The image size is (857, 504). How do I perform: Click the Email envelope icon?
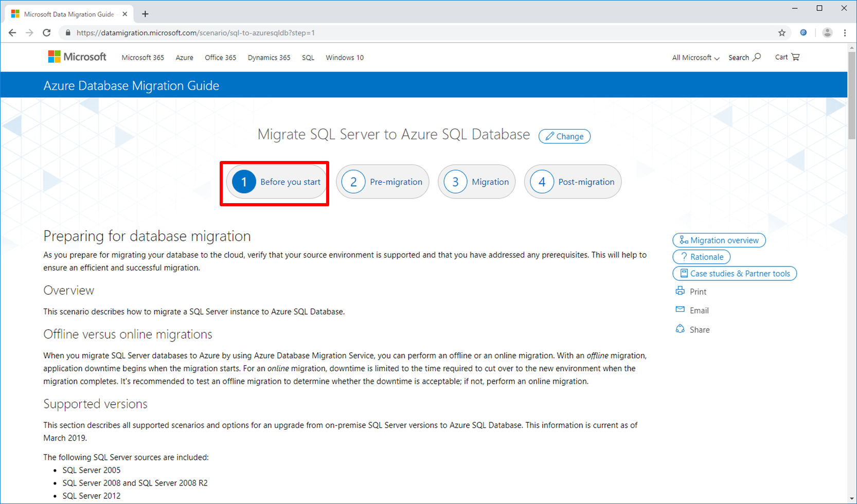point(680,310)
